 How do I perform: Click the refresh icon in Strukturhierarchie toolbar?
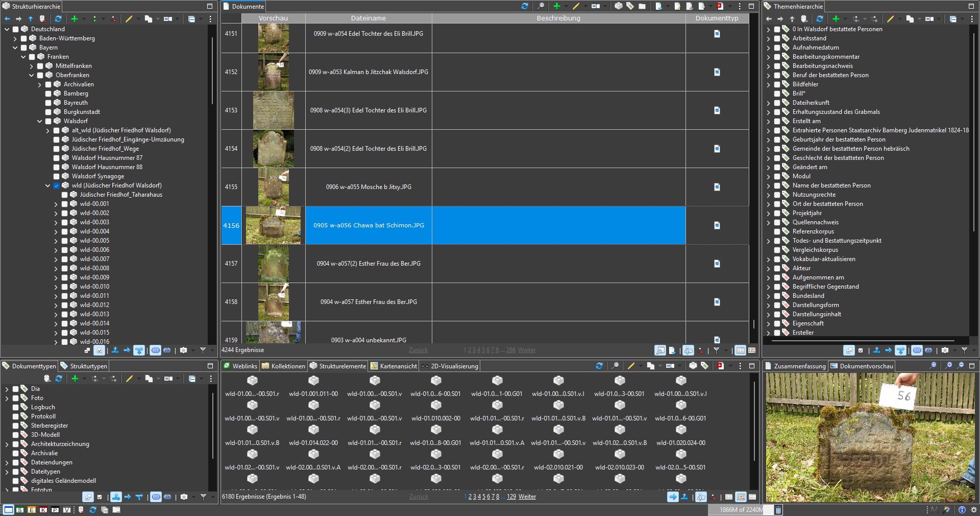[58, 19]
